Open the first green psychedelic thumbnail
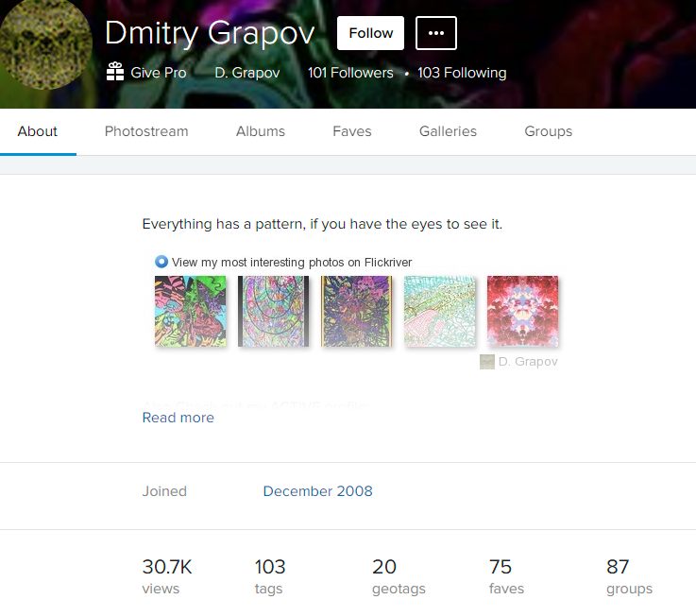Viewport: 696px width, 616px height. coord(191,311)
